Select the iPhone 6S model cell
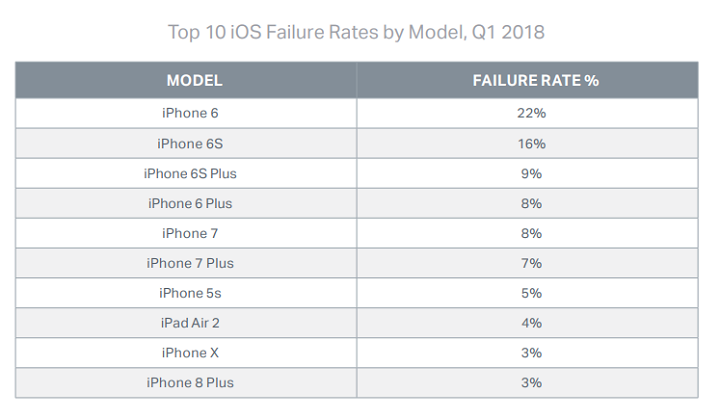 pos(190,143)
